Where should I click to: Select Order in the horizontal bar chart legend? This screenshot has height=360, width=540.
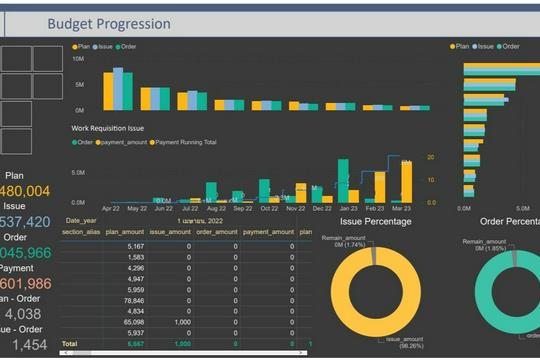(508, 46)
